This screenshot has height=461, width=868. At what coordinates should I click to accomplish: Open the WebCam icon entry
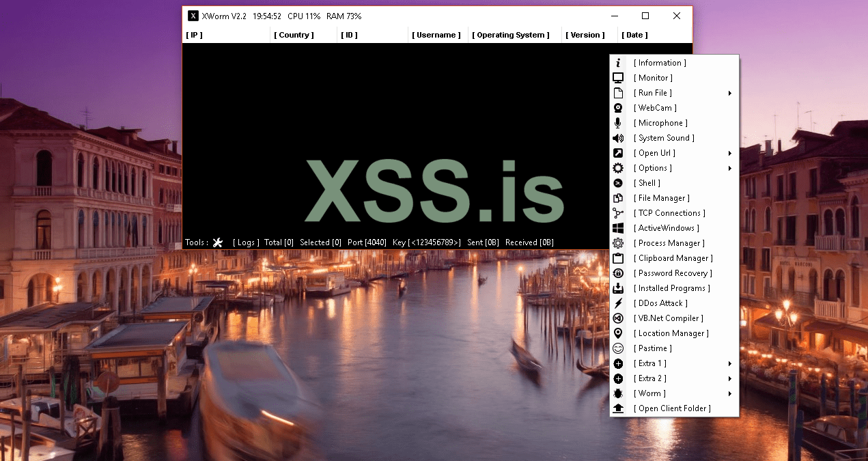point(618,108)
